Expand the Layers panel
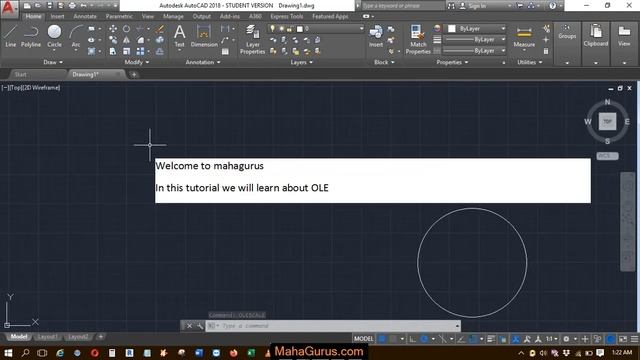 pos(302,62)
